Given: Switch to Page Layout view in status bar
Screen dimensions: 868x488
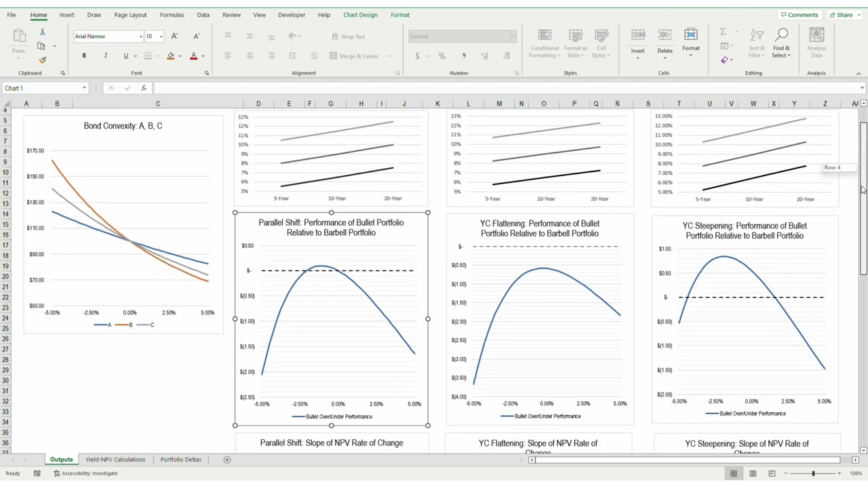Looking at the screenshot, I should (x=753, y=473).
